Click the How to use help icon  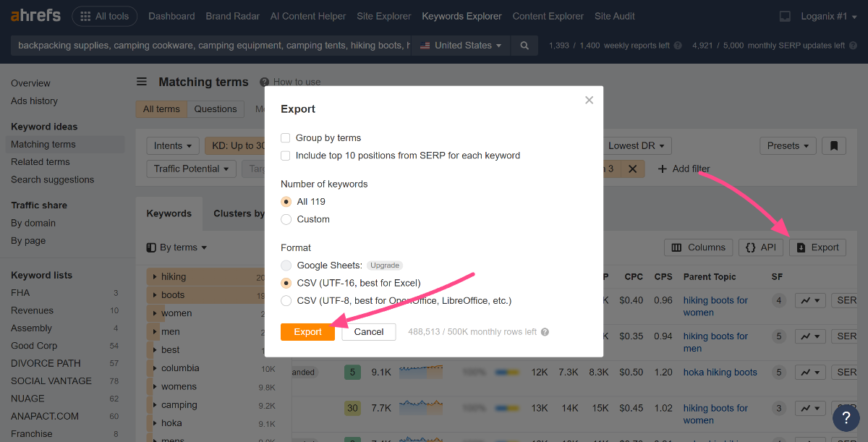[x=265, y=82]
